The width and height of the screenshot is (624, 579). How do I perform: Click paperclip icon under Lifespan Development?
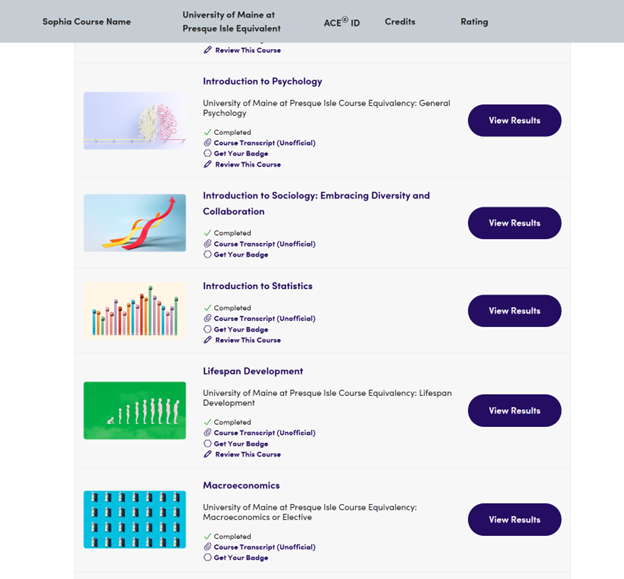tap(208, 433)
